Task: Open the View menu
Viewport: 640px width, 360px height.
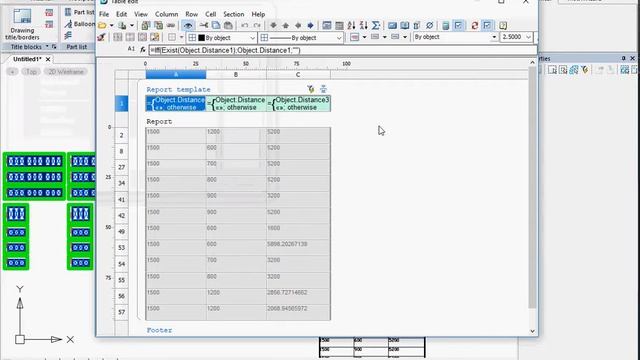Action: (x=141, y=14)
